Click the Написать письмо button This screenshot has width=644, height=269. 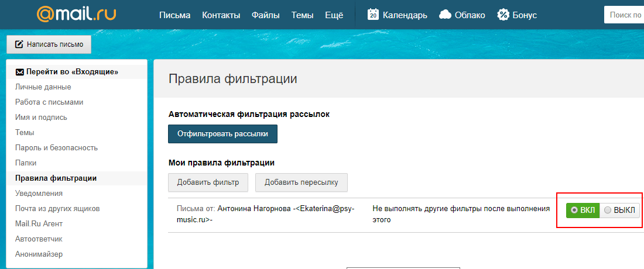click(x=49, y=44)
